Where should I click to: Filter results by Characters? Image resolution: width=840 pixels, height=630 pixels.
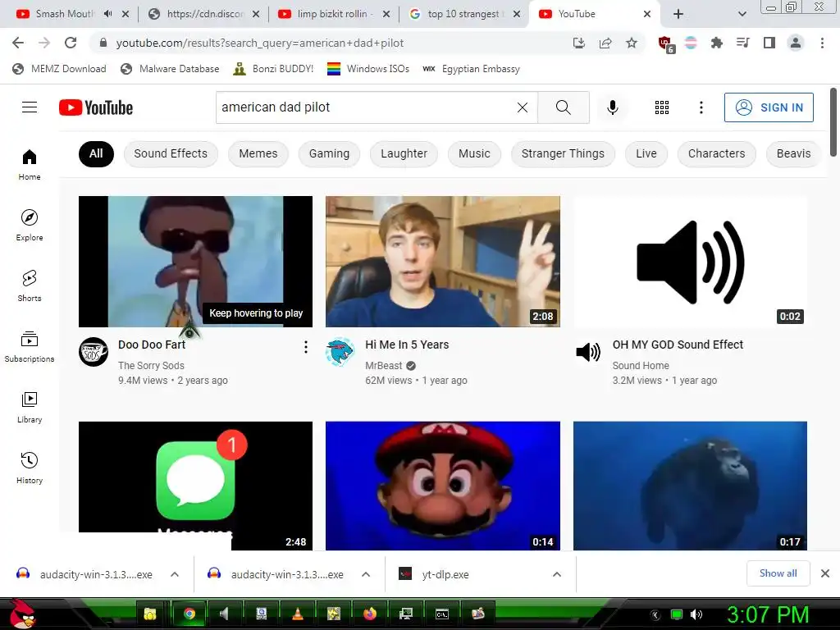click(x=716, y=153)
